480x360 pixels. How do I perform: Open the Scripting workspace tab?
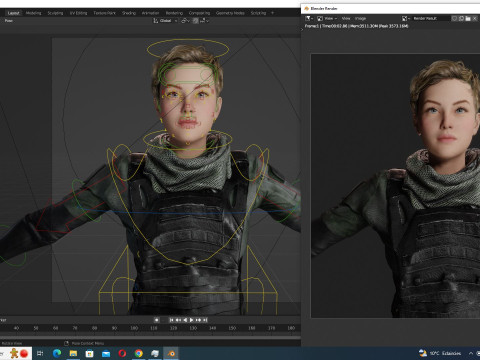(x=258, y=13)
